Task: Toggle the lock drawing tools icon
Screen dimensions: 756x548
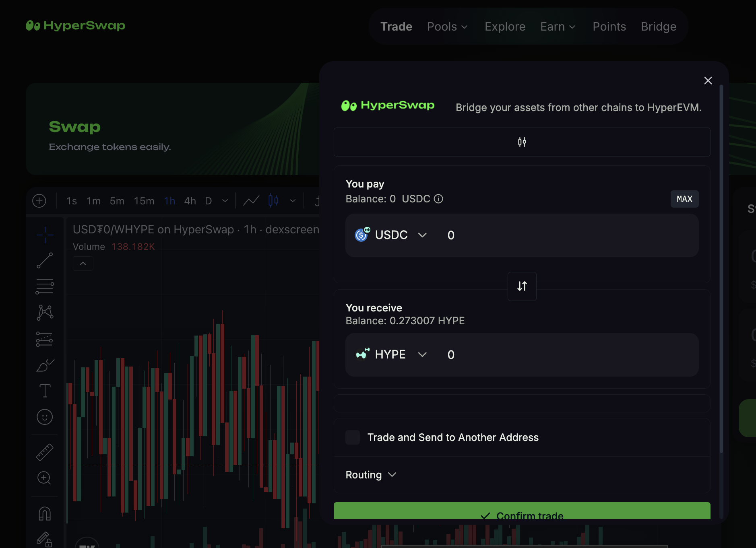Action: pos(44,539)
